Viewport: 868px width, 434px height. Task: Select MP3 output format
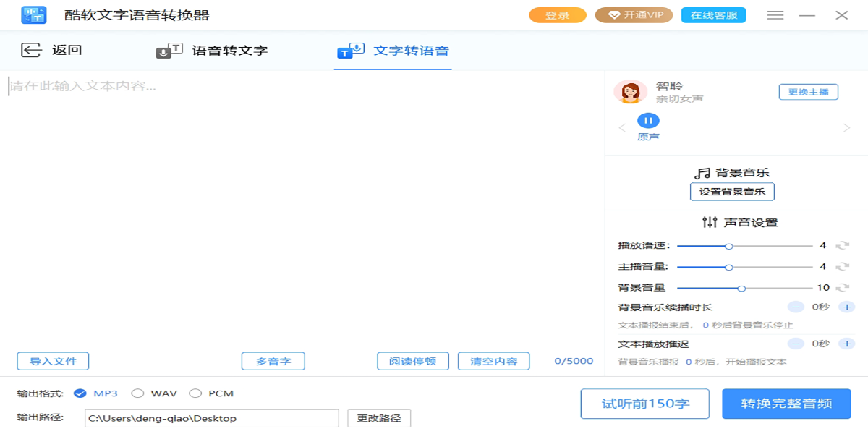pyautogui.click(x=80, y=393)
